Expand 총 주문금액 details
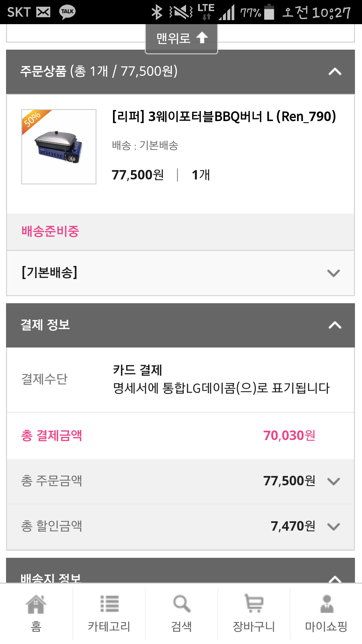Screen dimensions: 362x644 333,481
